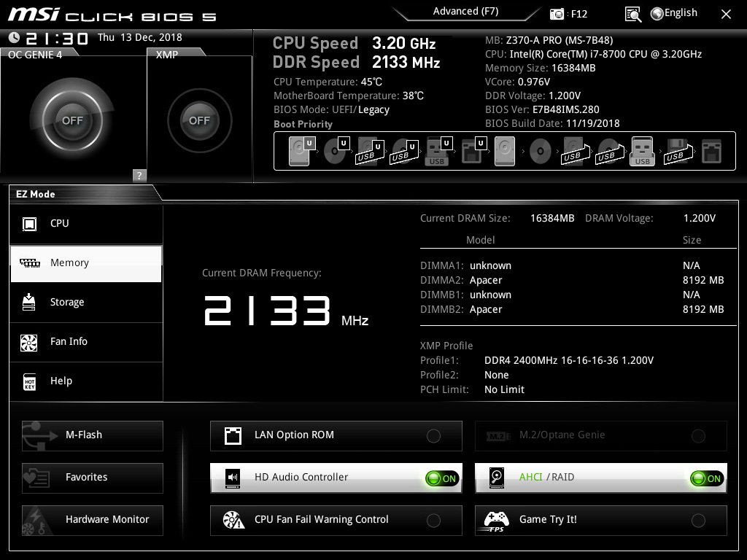Screen dimensions: 747x560
Task: Select UEFI hard disk boot device icon
Action: 301,151
